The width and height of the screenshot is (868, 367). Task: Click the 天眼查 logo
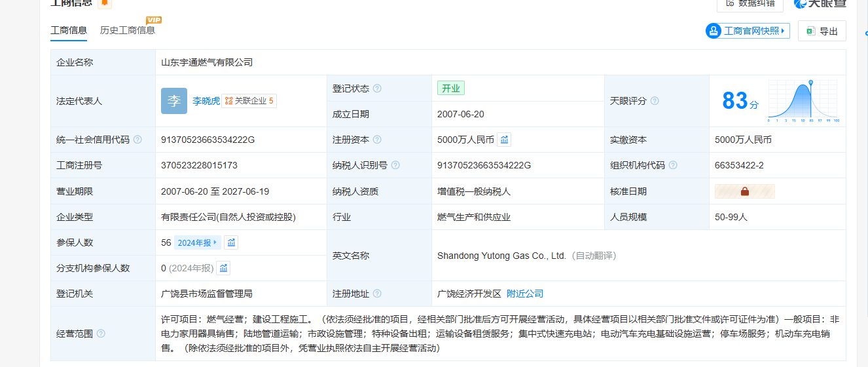pyautogui.click(x=820, y=3)
